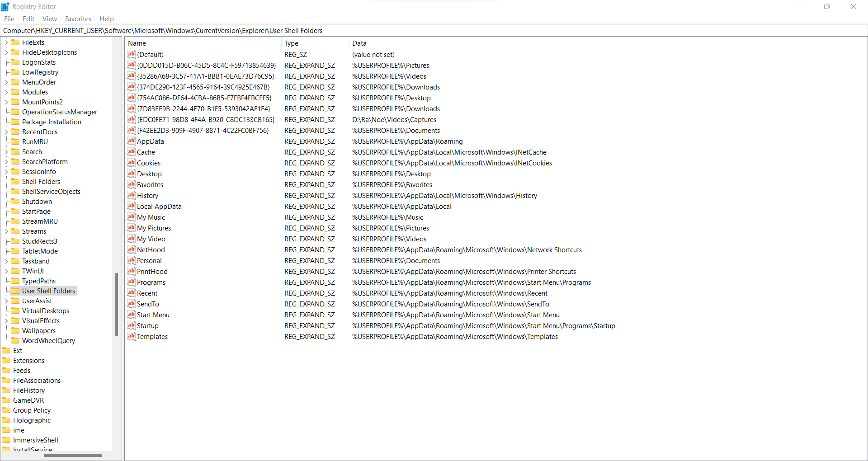Screen dimensions: 868x461
Task: Click the folder icon of User Shell Folders
Action: [x=15, y=291]
